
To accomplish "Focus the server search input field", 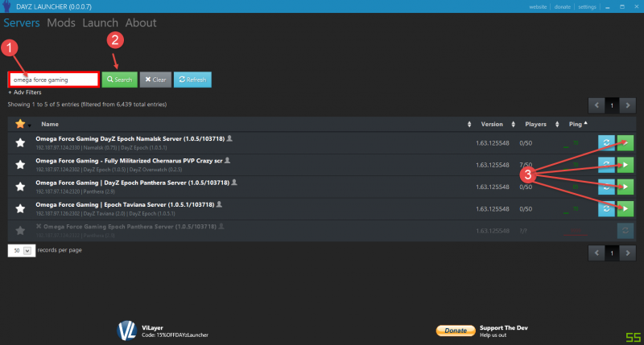I will [54, 80].
